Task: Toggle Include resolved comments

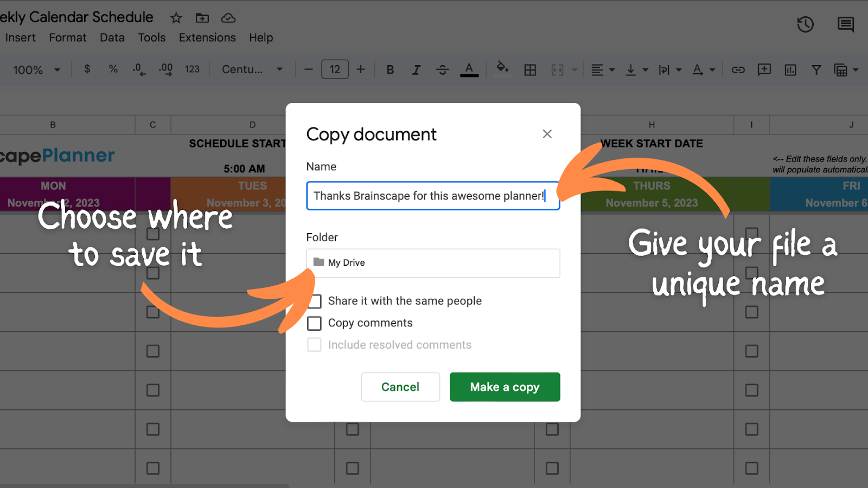Action: coord(315,344)
